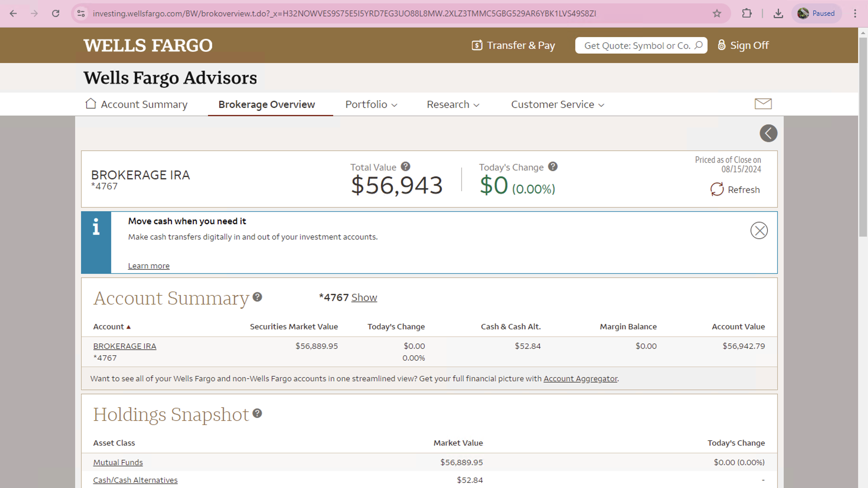Open the Paused profile button

(816, 14)
